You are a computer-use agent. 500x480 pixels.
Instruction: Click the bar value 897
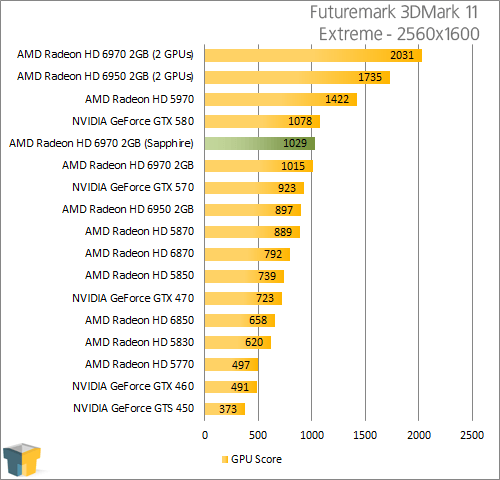tap(284, 210)
